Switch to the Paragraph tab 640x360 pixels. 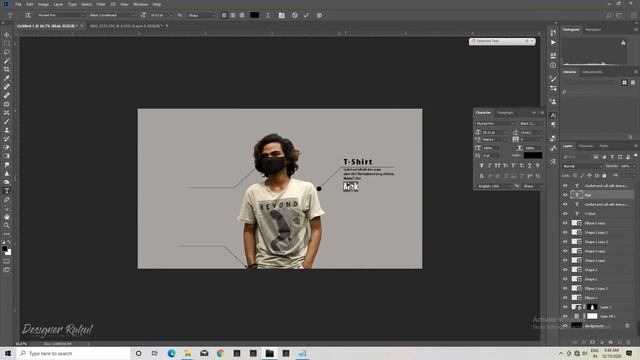coord(505,113)
